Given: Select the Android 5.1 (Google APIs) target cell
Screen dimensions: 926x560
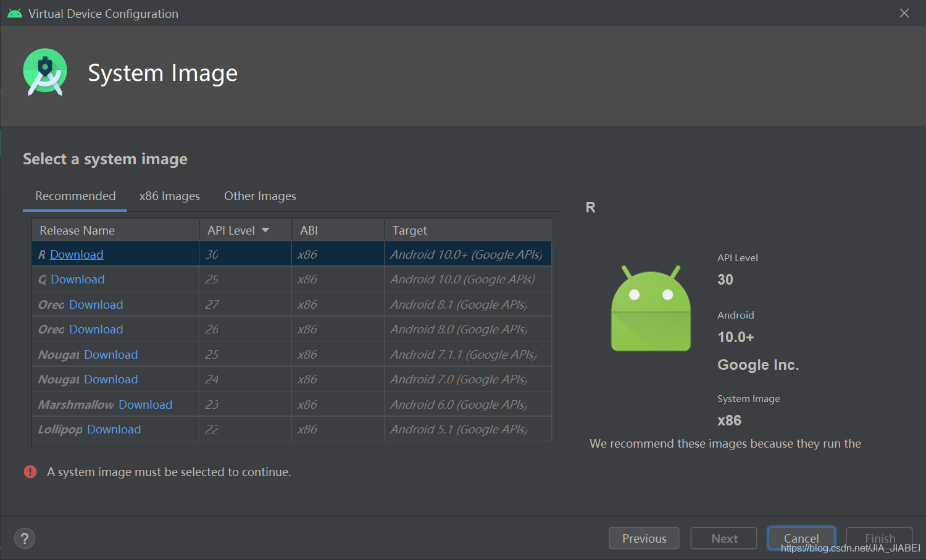Looking at the screenshot, I should (468, 429).
